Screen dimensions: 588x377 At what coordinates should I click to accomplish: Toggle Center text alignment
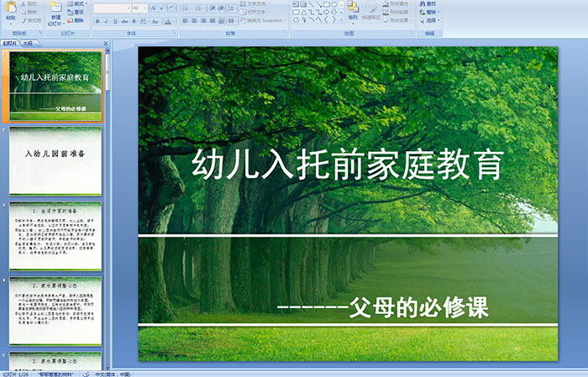pyautogui.click(x=194, y=21)
